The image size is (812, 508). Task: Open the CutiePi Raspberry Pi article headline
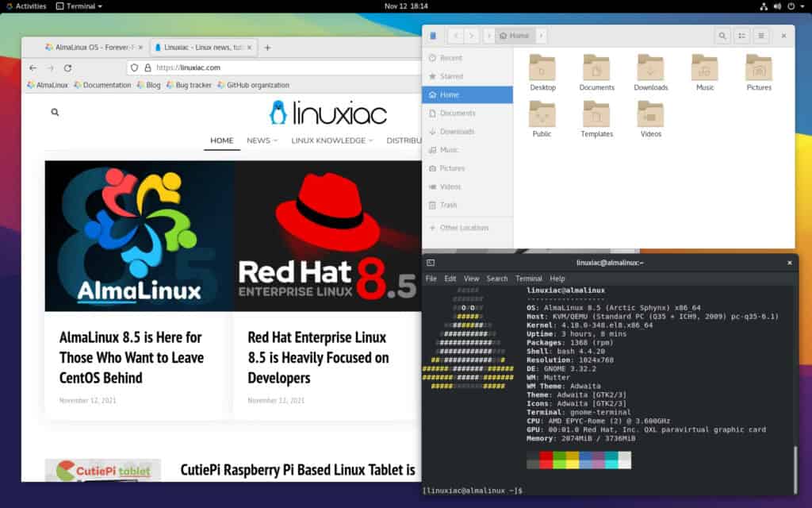(x=298, y=470)
